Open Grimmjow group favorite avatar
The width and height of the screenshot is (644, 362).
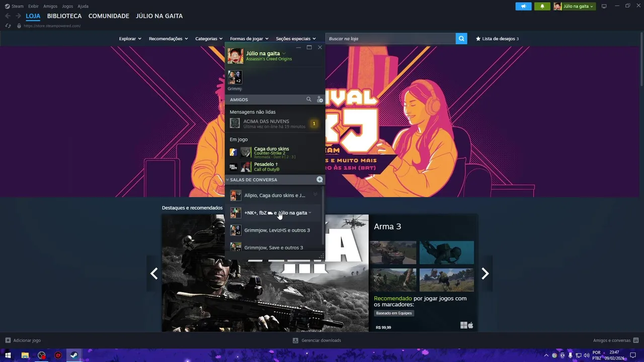(x=235, y=77)
